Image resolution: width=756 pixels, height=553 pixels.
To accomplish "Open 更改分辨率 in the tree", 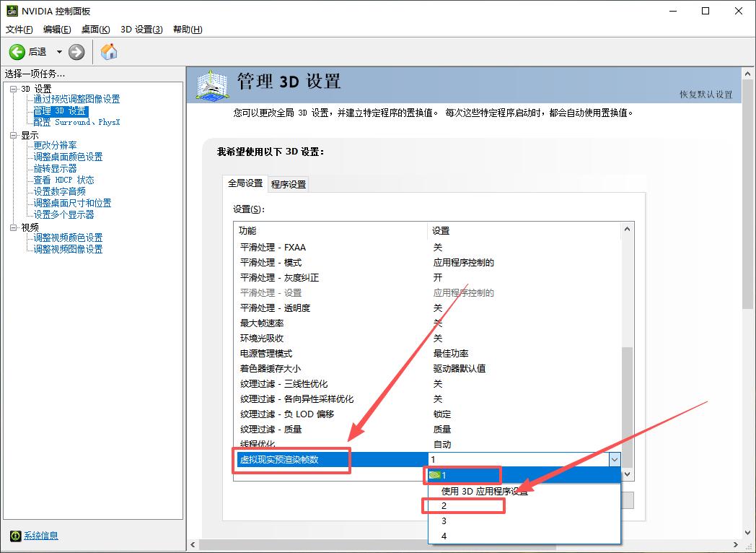I will tap(55, 145).
